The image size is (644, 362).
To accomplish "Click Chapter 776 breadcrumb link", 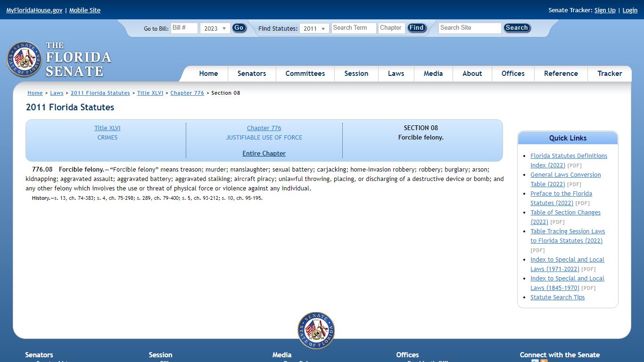I will (187, 93).
